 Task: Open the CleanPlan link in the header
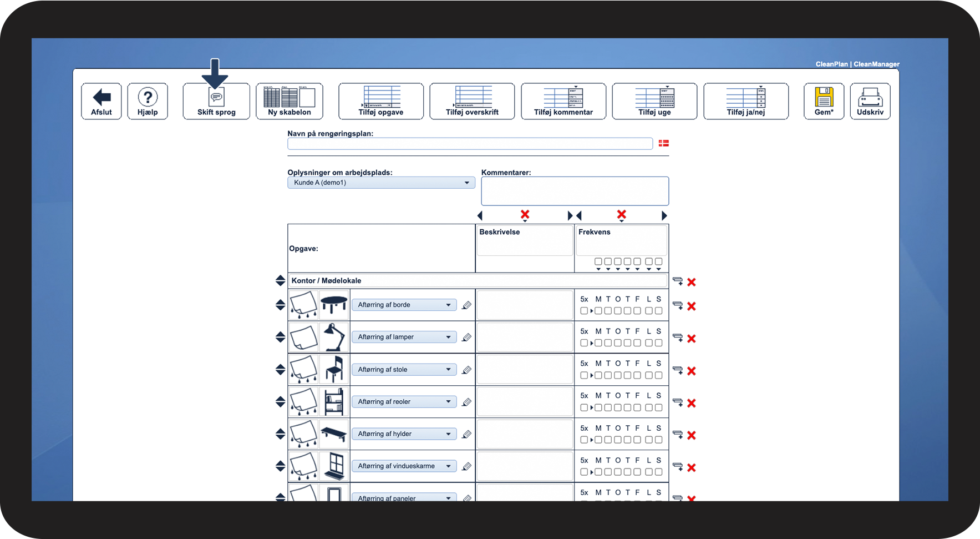coord(831,64)
